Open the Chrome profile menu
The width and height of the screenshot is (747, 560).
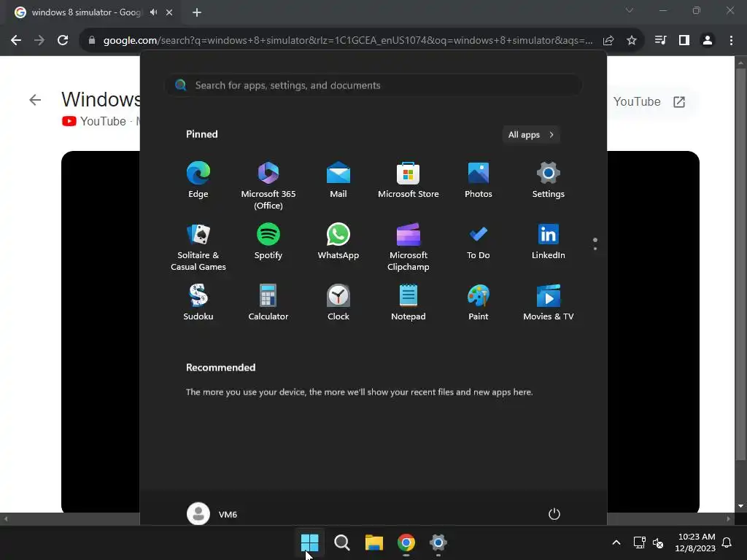708,41
